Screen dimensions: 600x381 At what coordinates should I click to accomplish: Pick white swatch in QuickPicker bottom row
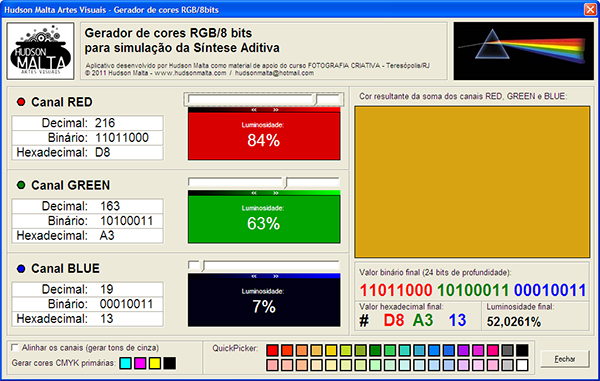tap(522, 365)
